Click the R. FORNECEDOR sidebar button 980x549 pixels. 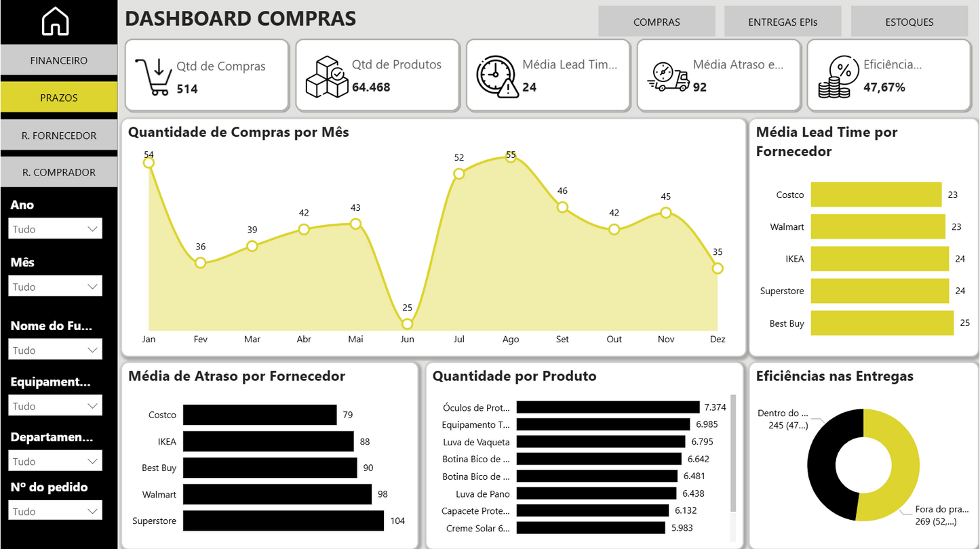[x=58, y=135]
